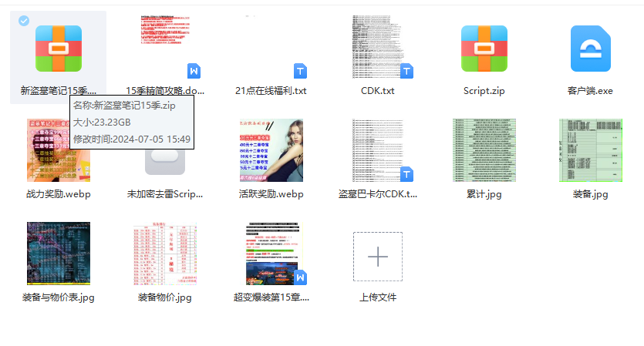The height and width of the screenshot is (346, 644).
Task: Click the 装备物价.jpg file name
Action: 165,297
